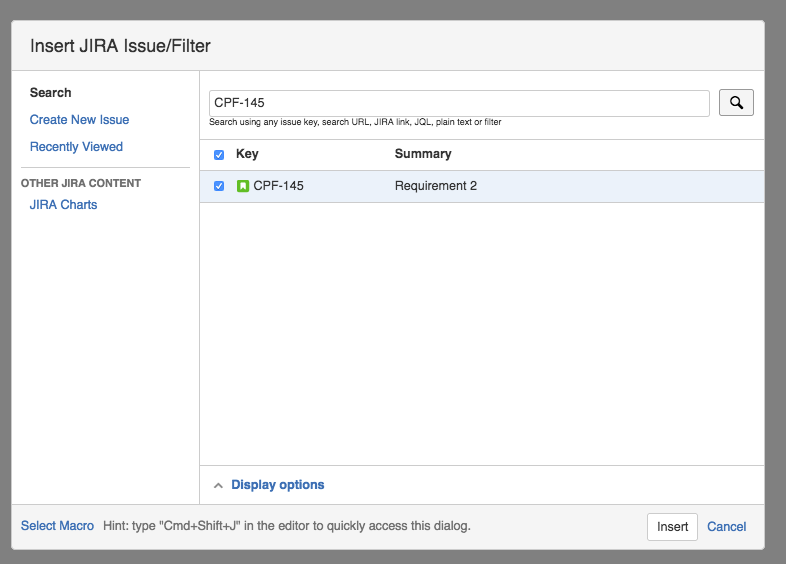Click the Display options chevron arrow
Viewport: 786px width, 564px height.
pos(218,485)
